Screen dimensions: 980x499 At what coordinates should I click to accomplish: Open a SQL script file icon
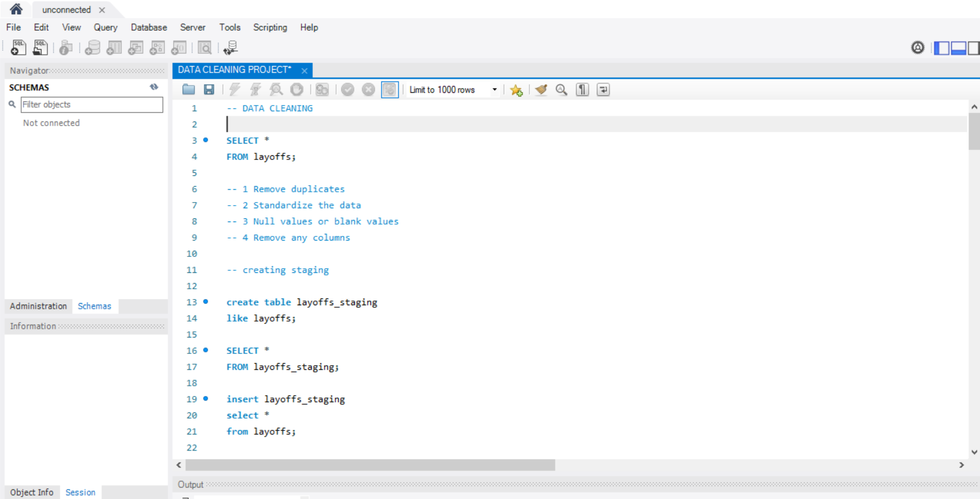[188, 90]
